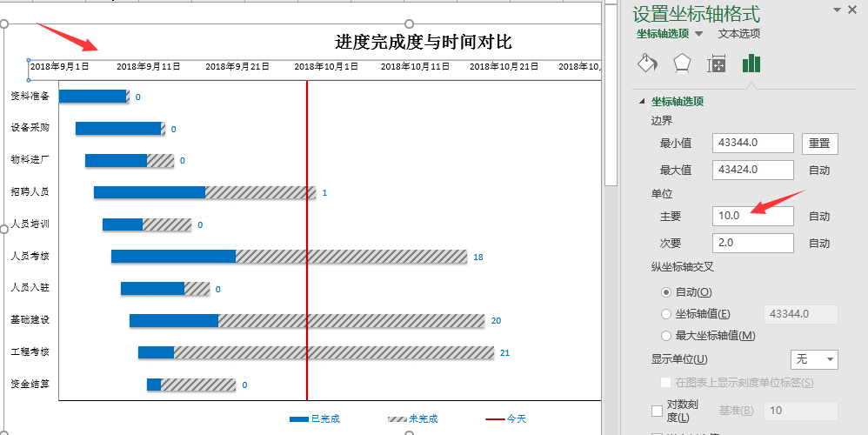
Task: Select the 工程考核 category label
Action: pyautogui.click(x=30, y=351)
